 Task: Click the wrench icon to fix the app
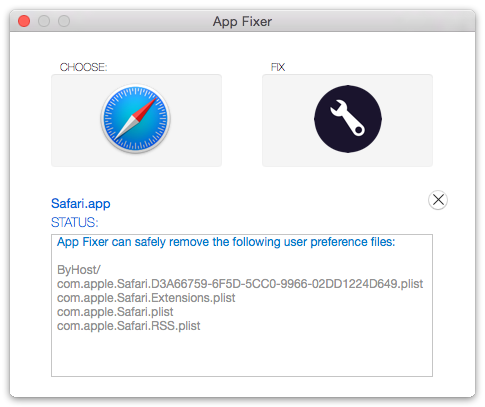point(348,119)
